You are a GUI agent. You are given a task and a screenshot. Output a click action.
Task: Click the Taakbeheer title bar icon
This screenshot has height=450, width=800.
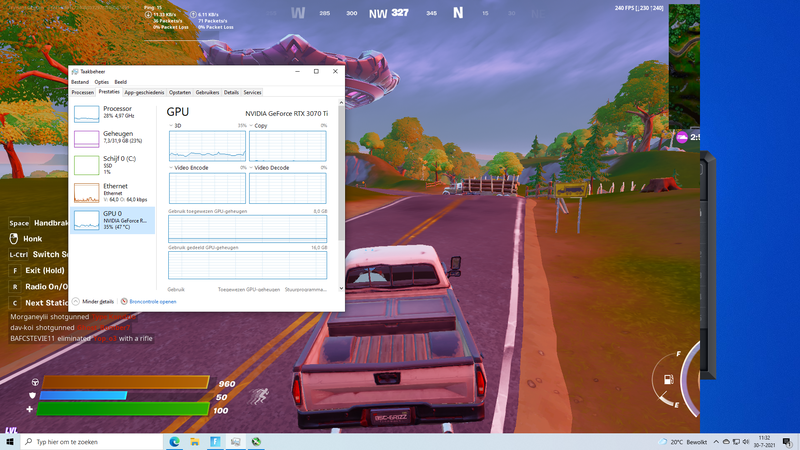point(75,71)
